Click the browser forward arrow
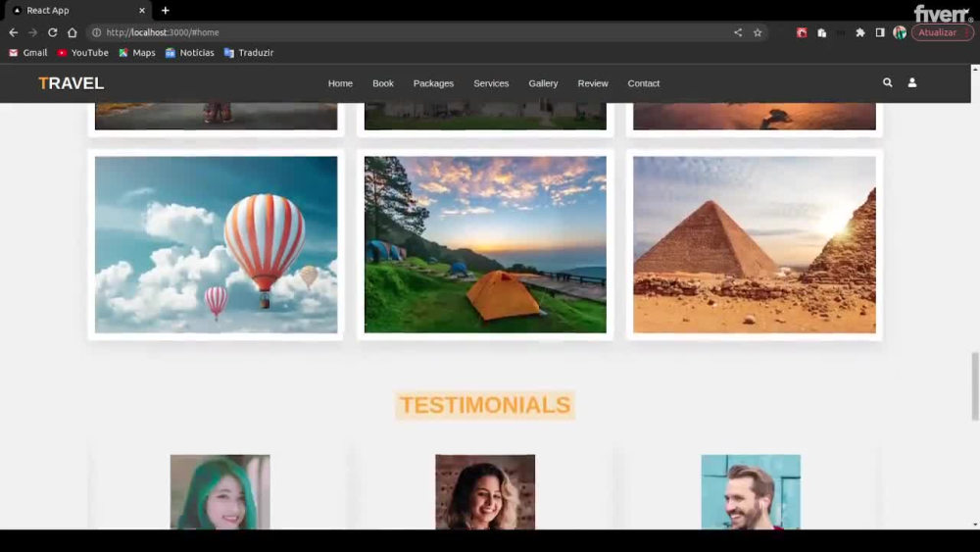 [32, 32]
